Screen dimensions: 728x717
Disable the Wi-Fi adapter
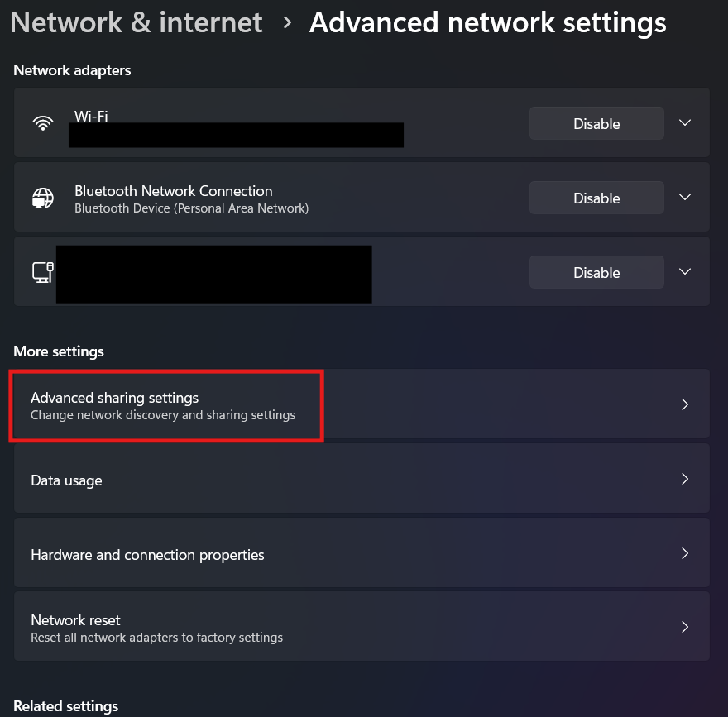click(596, 123)
